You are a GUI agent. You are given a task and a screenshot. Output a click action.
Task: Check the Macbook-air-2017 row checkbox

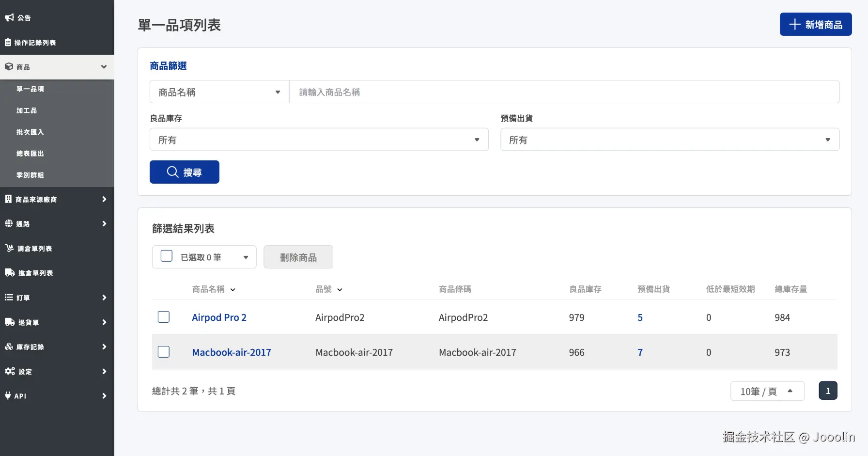coord(164,352)
